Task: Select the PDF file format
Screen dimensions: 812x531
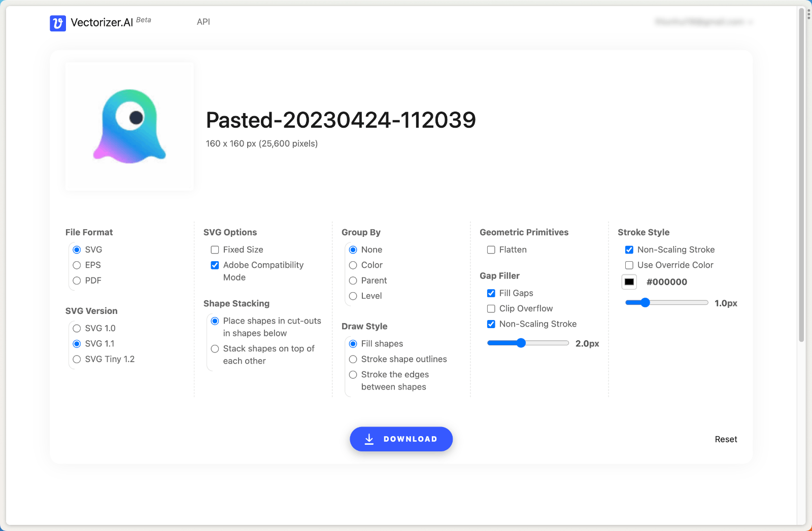Action: (x=77, y=280)
